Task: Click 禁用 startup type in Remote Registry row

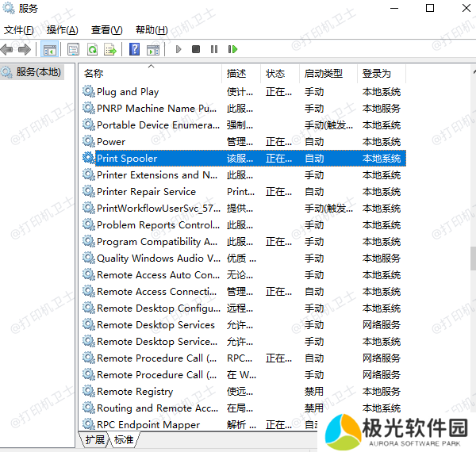Action: pos(314,391)
